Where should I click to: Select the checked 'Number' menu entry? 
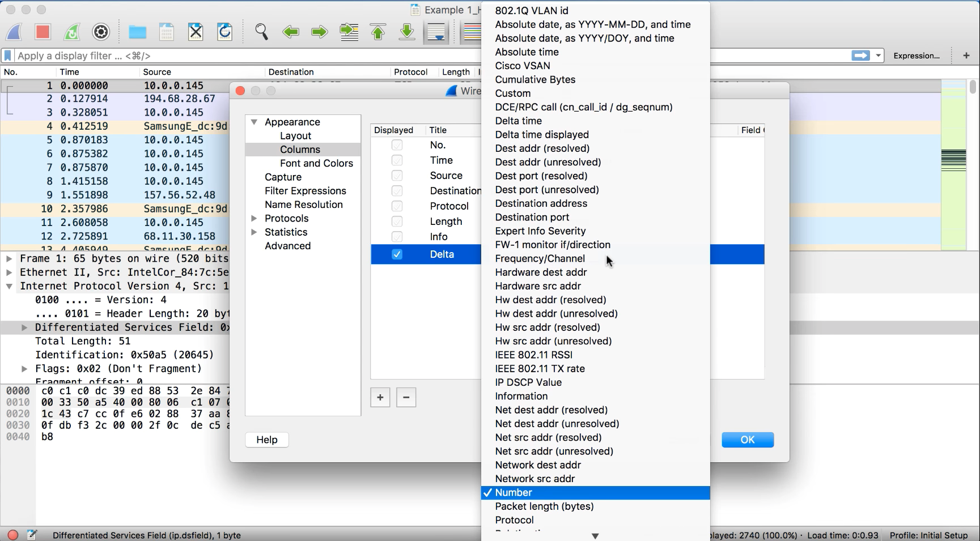[595, 493]
